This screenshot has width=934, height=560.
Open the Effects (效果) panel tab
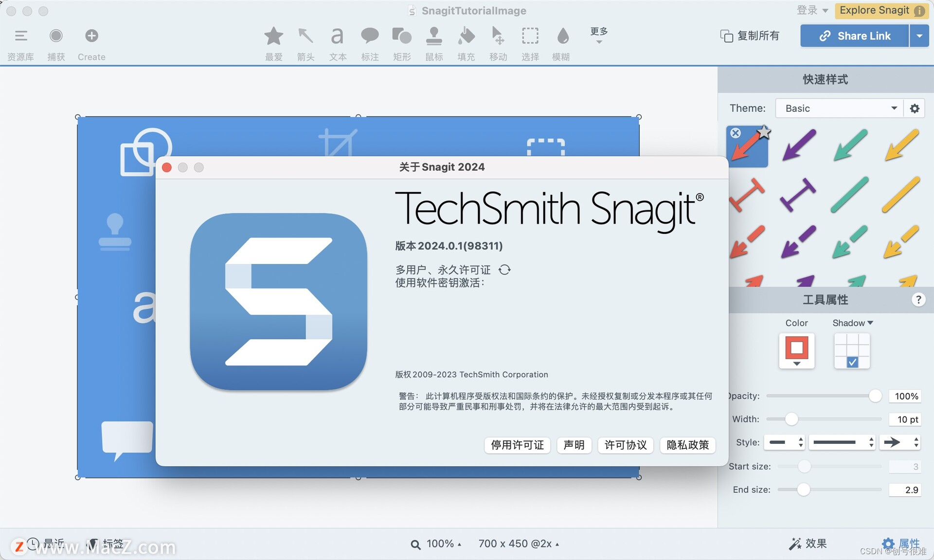(808, 543)
